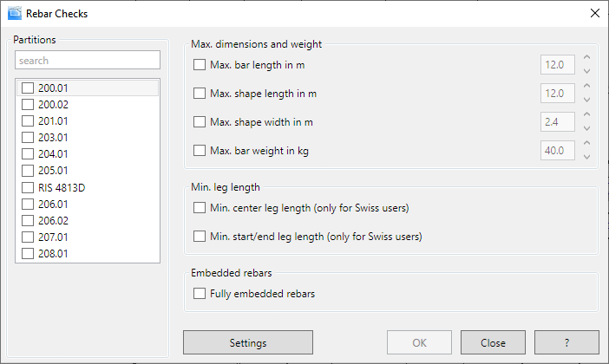Decrease max. shape width with down arrow
Screen dimensions: 609x364
point(587,128)
